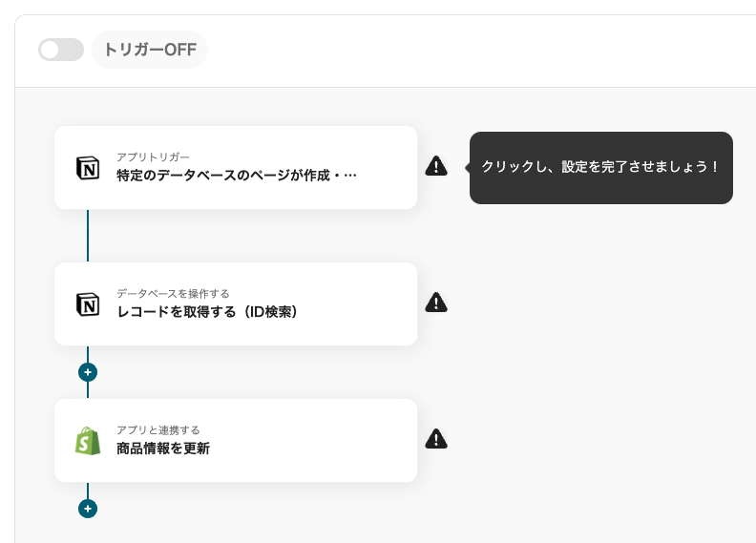This screenshot has height=543, width=756.
Task: Click the トリガーOFF status label
Action: click(x=150, y=50)
